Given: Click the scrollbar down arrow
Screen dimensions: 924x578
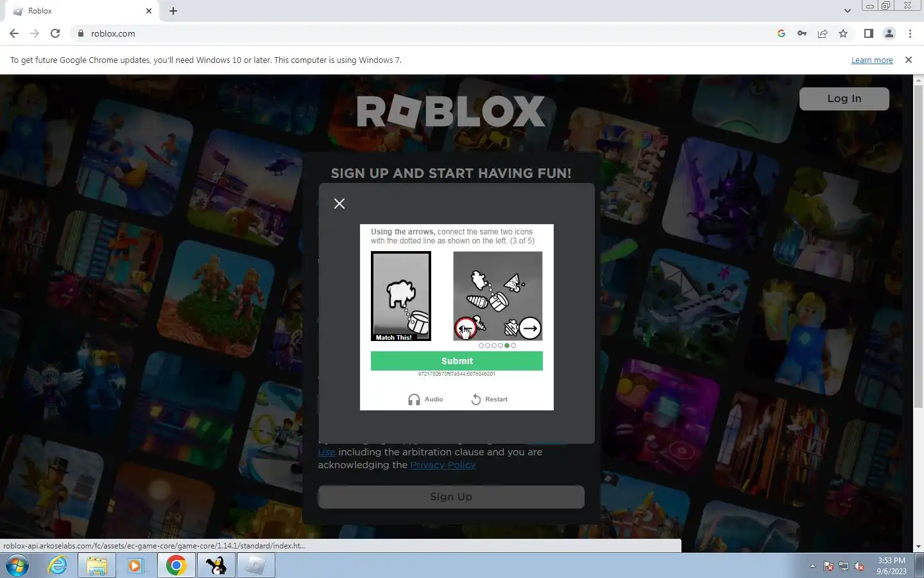Looking at the screenshot, I should [x=918, y=547].
